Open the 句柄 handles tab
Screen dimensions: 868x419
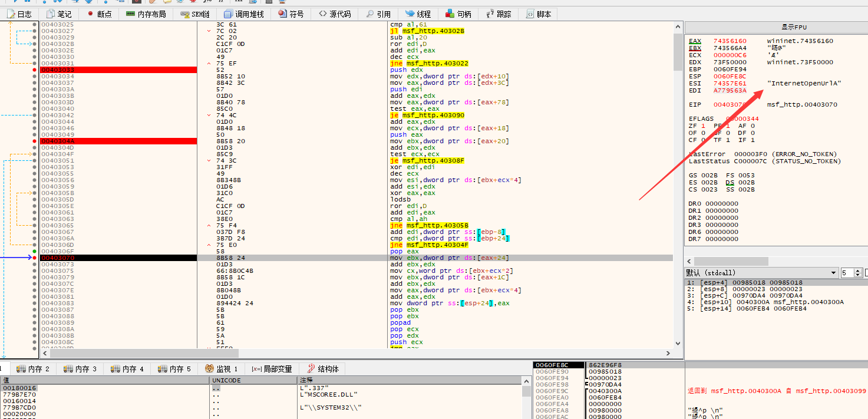(458, 14)
